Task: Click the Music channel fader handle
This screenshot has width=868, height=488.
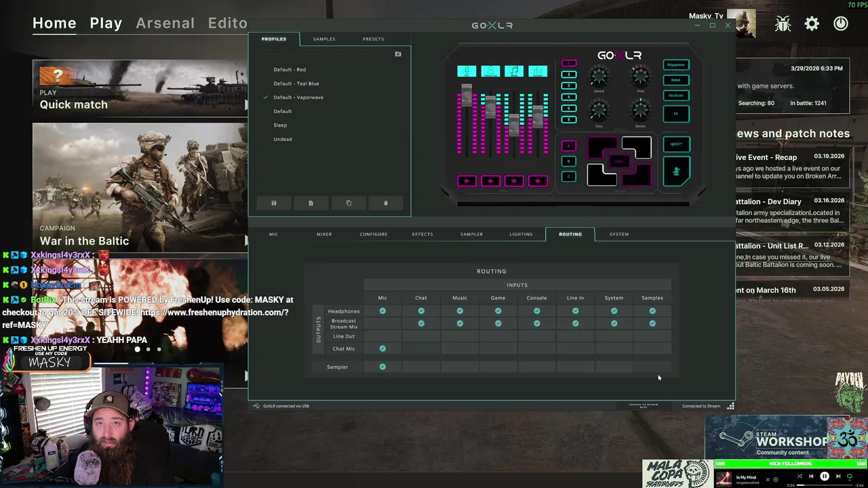Action: click(514, 125)
